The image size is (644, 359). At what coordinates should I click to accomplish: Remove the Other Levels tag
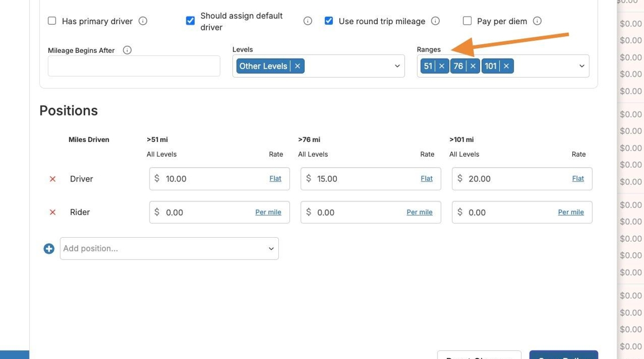pyautogui.click(x=297, y=66)
